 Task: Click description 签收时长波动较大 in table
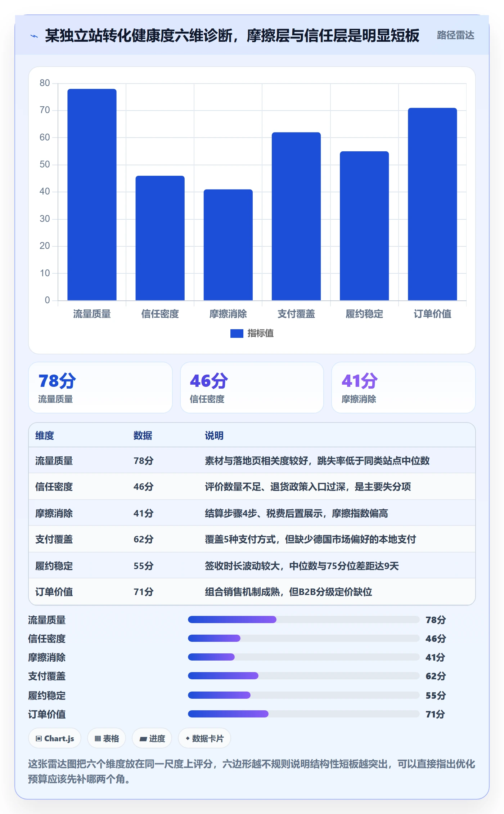point(302,566)
